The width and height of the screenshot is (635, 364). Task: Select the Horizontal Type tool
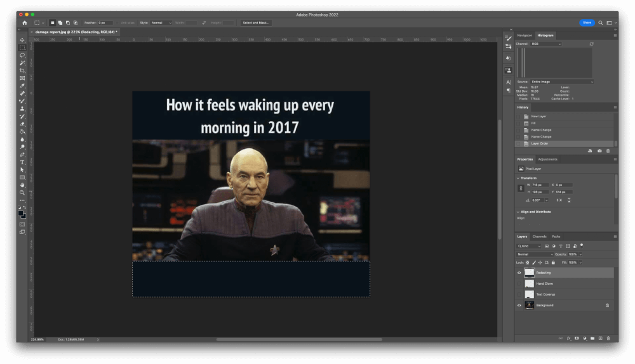pos(22,162)
